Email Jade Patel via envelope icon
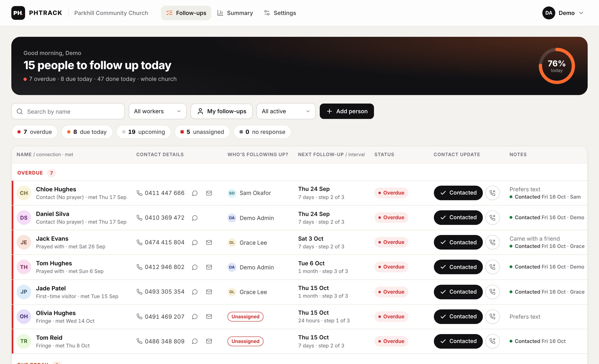The image size is (599, 364). click(x=209, y=292)
